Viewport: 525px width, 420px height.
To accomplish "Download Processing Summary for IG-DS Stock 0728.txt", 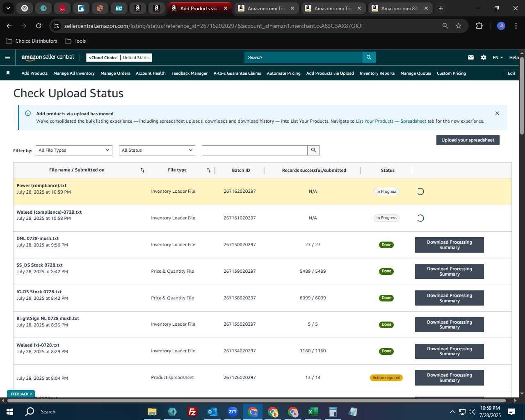I will click(x=450, y=298).
